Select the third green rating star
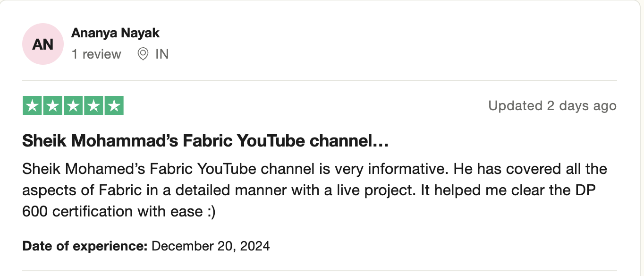Viewport: 644px width, 276px height. [x=73, y=105]
